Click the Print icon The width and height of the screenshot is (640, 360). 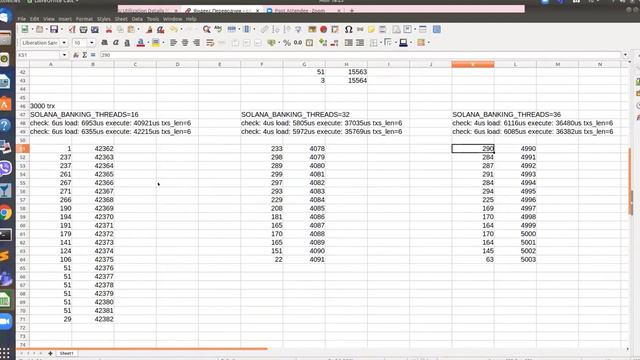point(83,29)
